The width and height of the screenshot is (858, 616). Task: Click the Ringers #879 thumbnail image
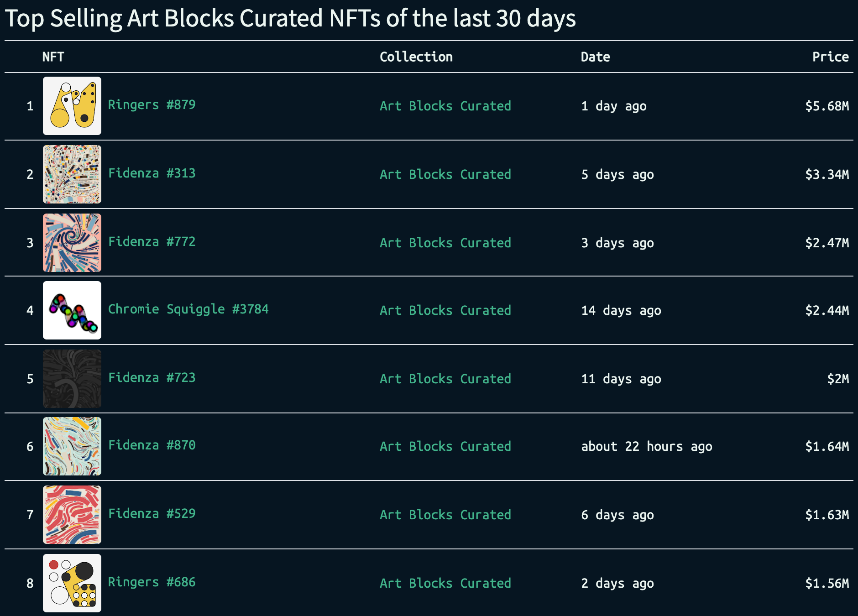pyautogui.click(x=72, y=106)
